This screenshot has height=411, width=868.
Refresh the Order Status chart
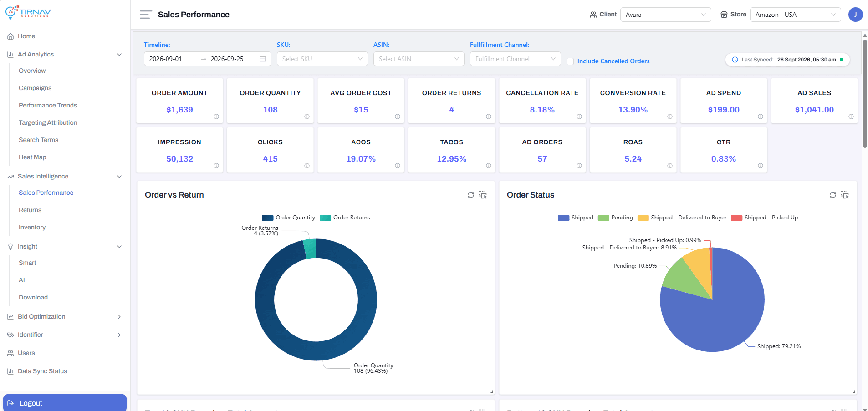click(833, 195)
